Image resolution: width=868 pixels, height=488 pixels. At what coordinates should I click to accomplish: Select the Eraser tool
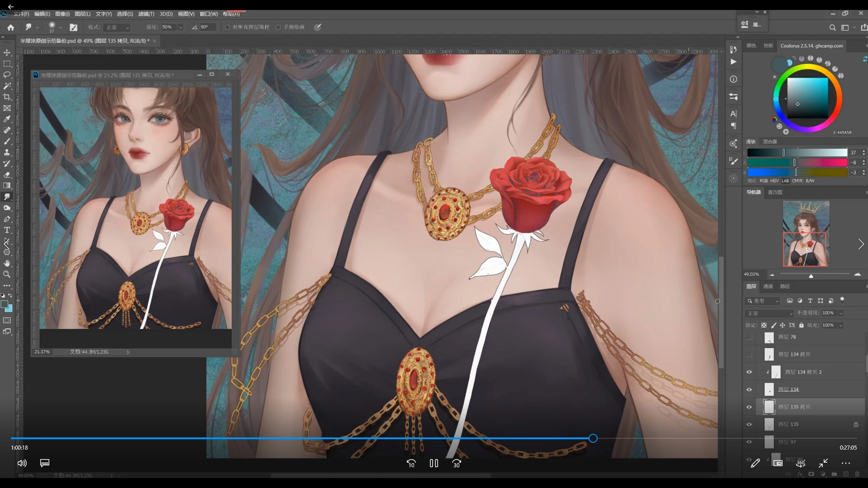coord(7,174)
